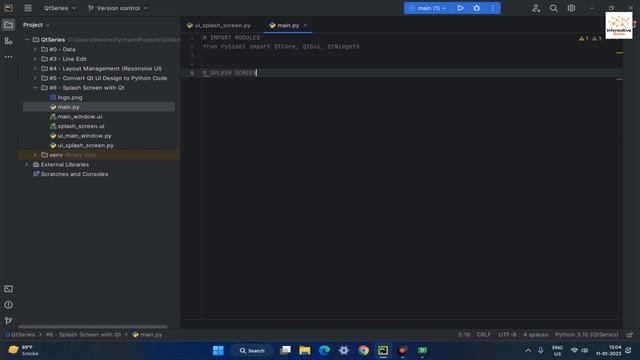Open the Terminal tool window
640x360 pixels.
8,289
